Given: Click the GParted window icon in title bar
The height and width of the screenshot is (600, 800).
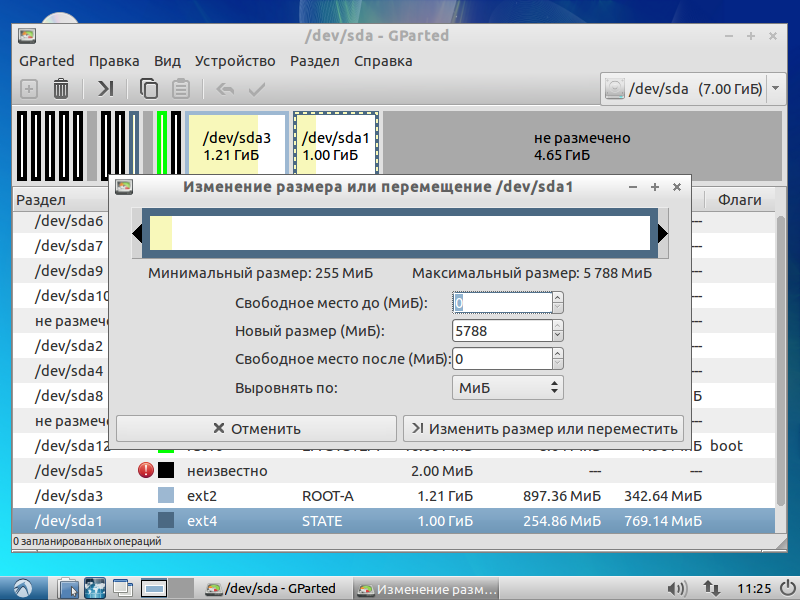Looking at the screenshot, I should click(x=27, y=36).
